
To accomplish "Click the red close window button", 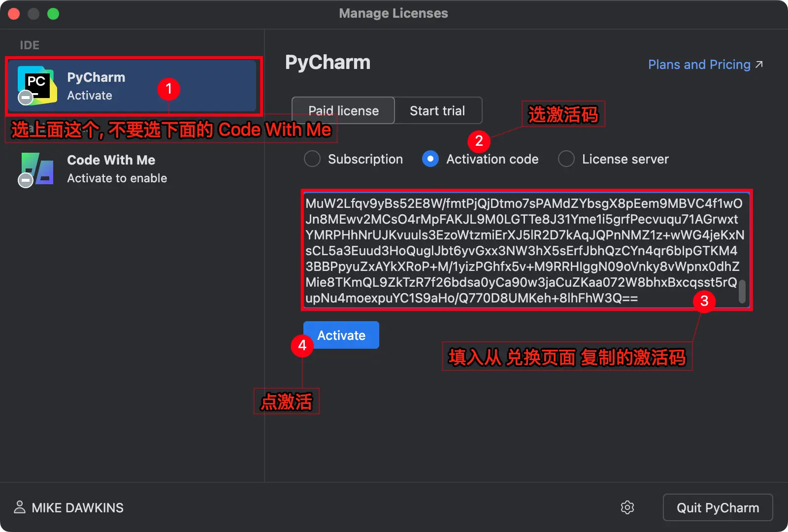I will click(x=14, y=14).
